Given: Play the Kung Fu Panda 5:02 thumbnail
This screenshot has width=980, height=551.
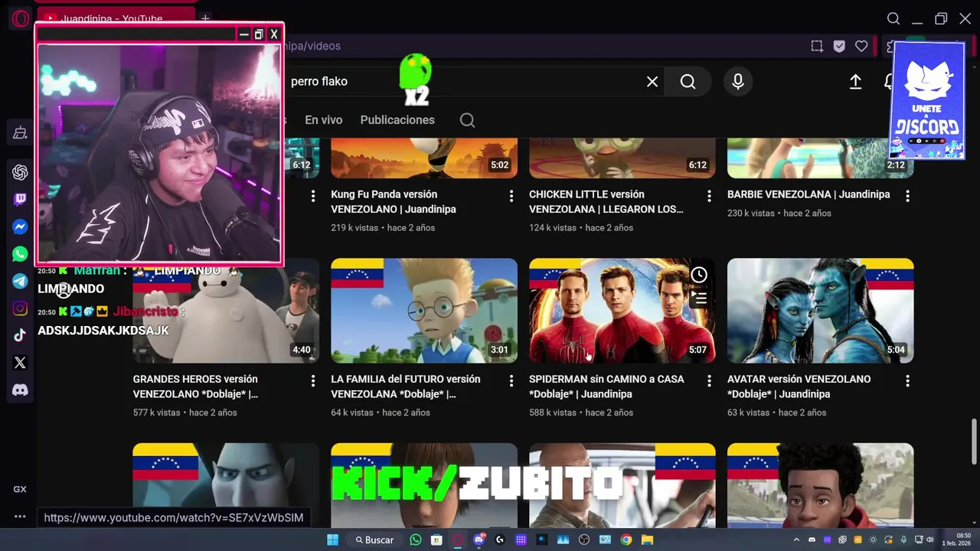Looking at the screenshot, I should tap(424, 158).
